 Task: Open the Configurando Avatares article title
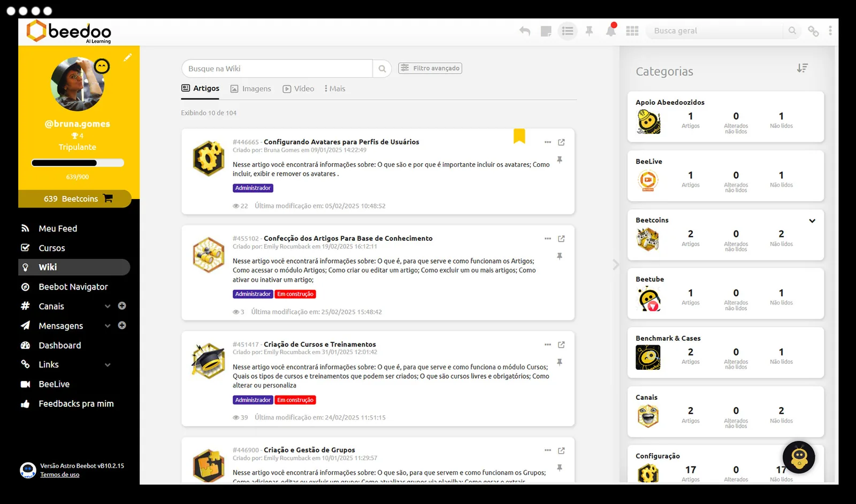(x=341, y=142)
